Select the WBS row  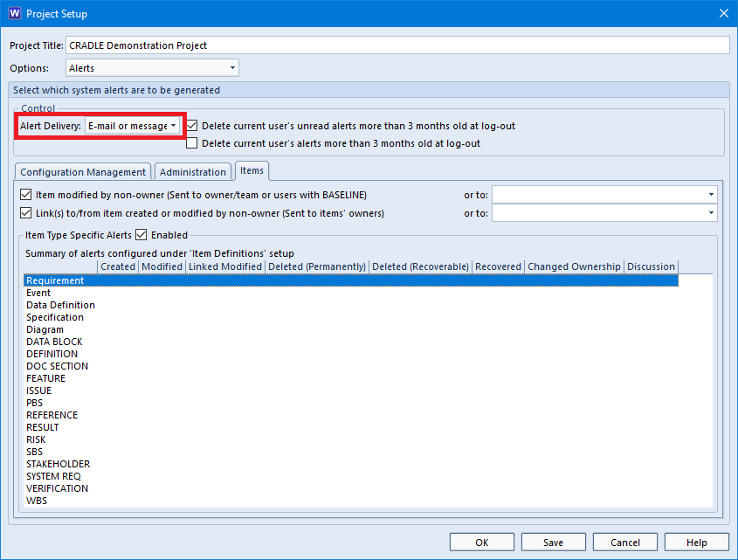click(x=351, y=501)
